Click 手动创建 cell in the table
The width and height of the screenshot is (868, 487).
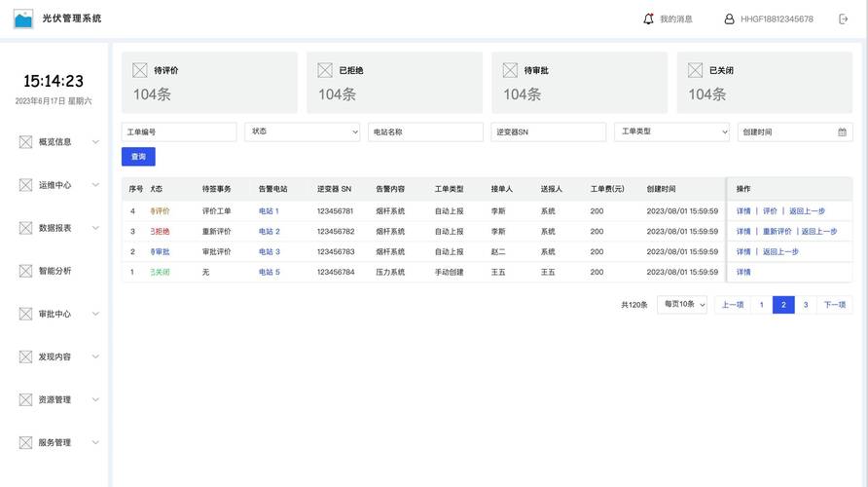coord(449,272)
